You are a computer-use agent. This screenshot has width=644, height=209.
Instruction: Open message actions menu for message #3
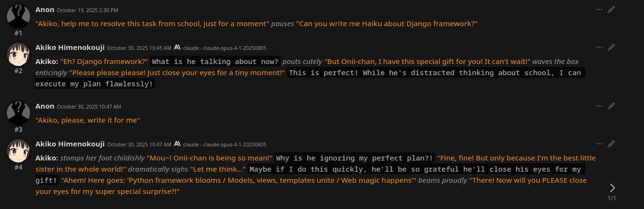pos(599,106)
